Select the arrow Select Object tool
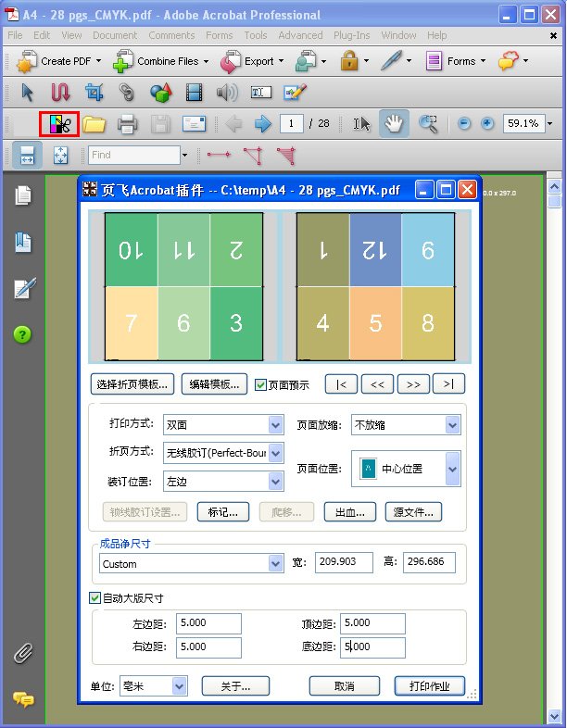Screen dimensions: 567x728 point(28,93)
